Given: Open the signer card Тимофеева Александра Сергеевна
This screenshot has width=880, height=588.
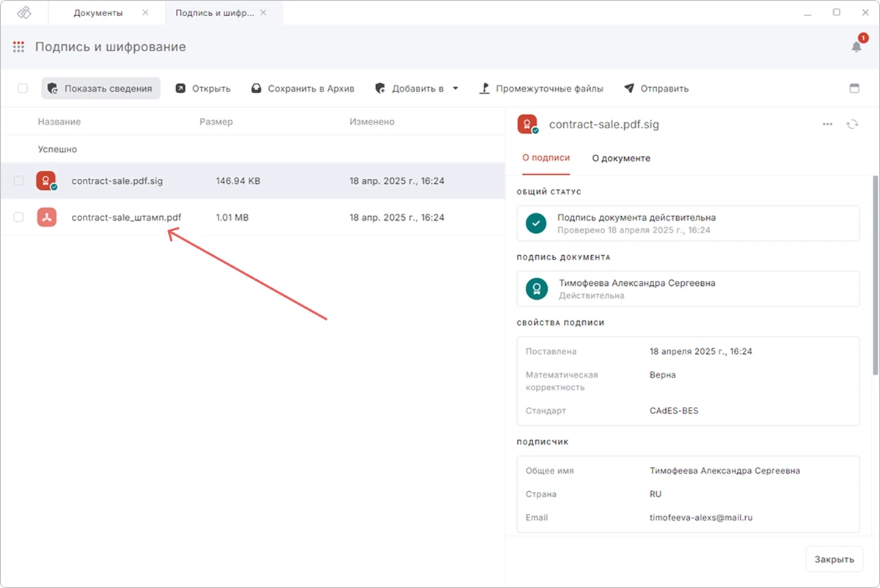Looking at the screenshot, I should coord(688,289).
